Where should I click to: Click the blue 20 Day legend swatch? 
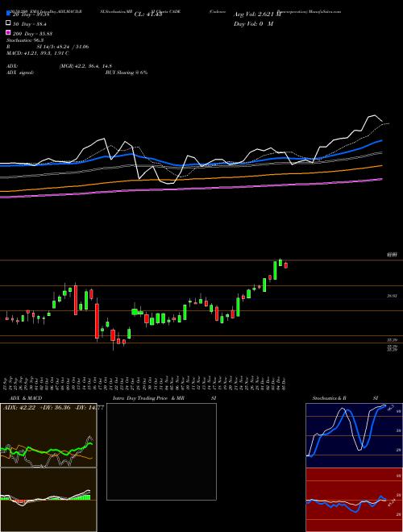point(8,14)
